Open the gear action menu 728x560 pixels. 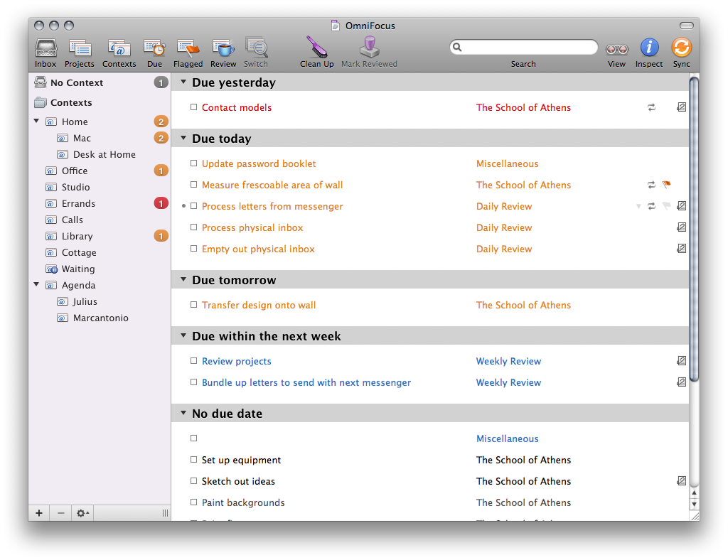tap(82, 513)
